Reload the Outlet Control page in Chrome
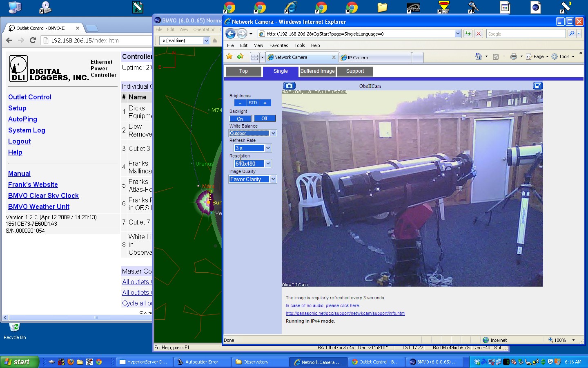The width and height of the screenshot is (588, 368). click(33, 40)
